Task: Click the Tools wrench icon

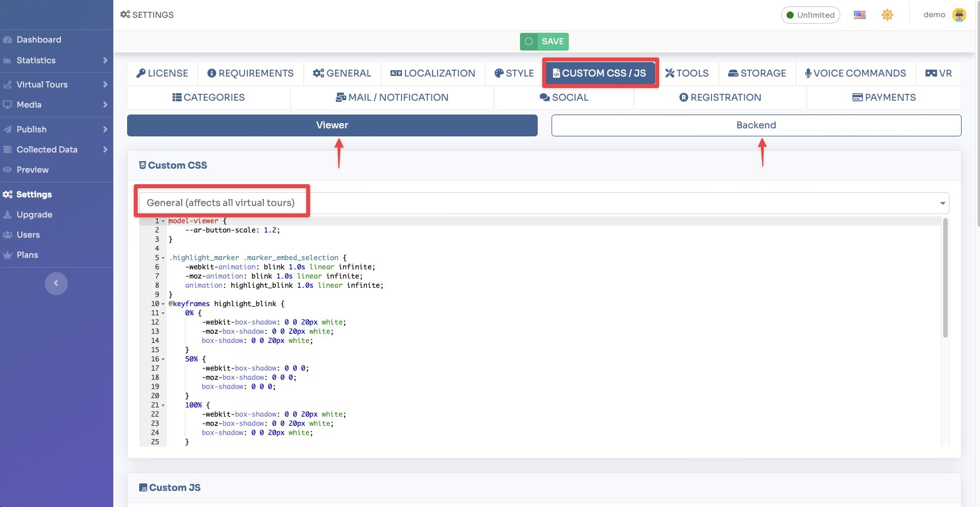Action: [x=670, y=73]
